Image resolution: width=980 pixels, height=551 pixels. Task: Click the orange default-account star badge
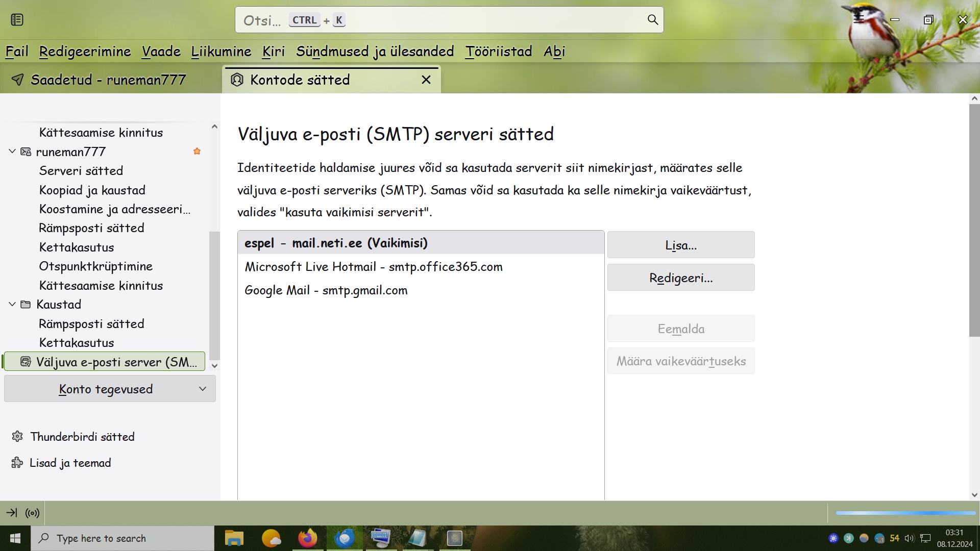(x=197, y=151)
